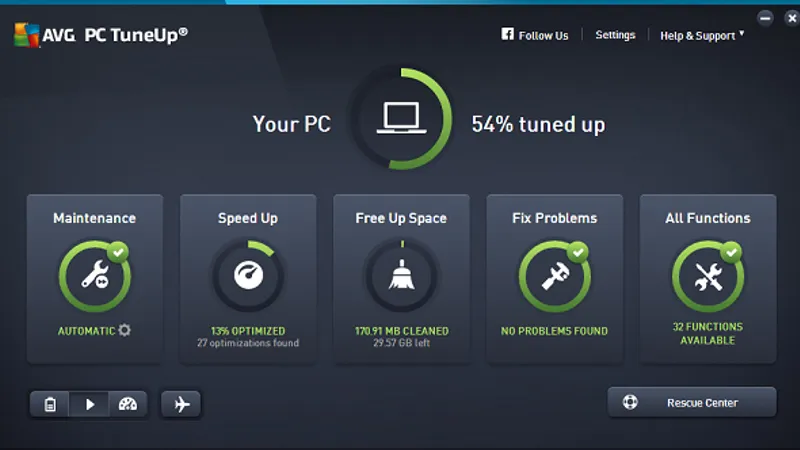Open the Fix Problems wrench icon

coord(555,276)
